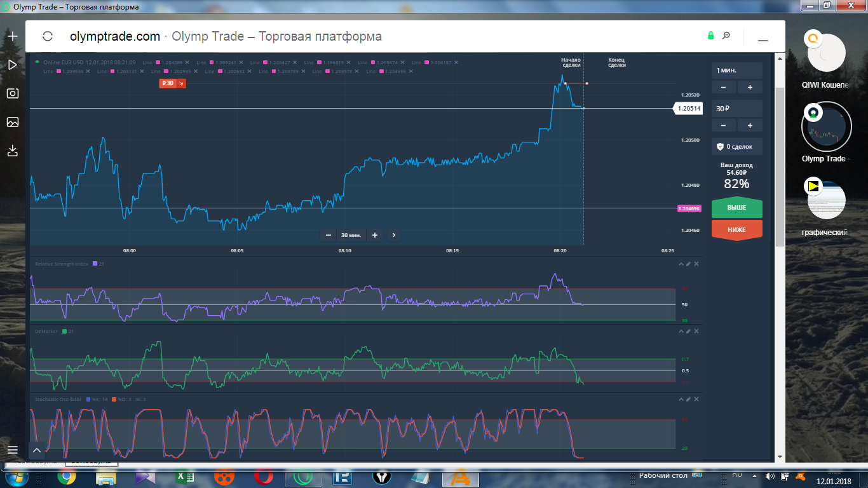Collapse the DeMarker indicator panel
The width and height of the screenshot is (868, 488).
pyautogui.click(x=681, y=331)
